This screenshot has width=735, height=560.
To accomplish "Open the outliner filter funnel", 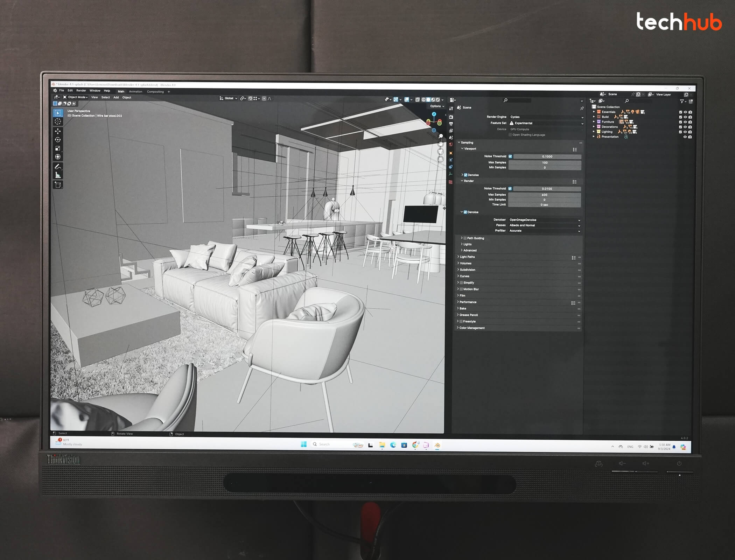I will 682,101.
